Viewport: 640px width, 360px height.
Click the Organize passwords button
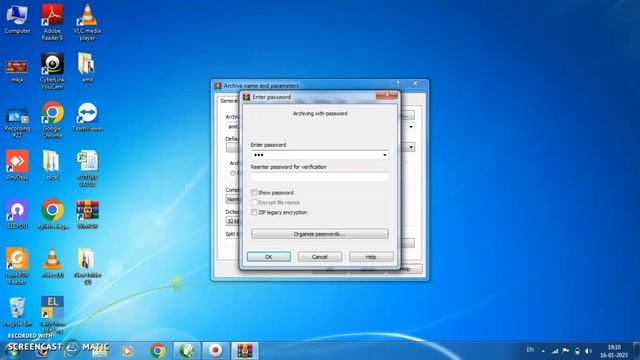(x=320, y=234)
